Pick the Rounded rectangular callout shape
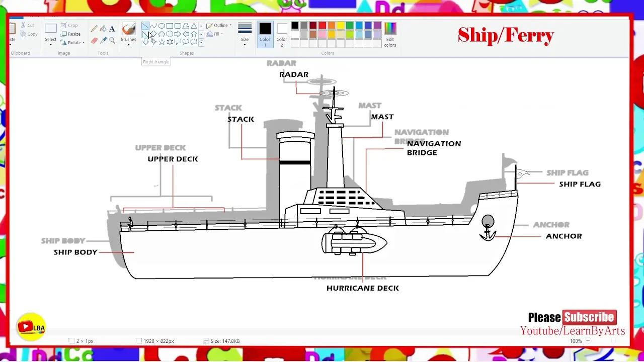This screenshot has height=362, width=644. tap(178, 42)
